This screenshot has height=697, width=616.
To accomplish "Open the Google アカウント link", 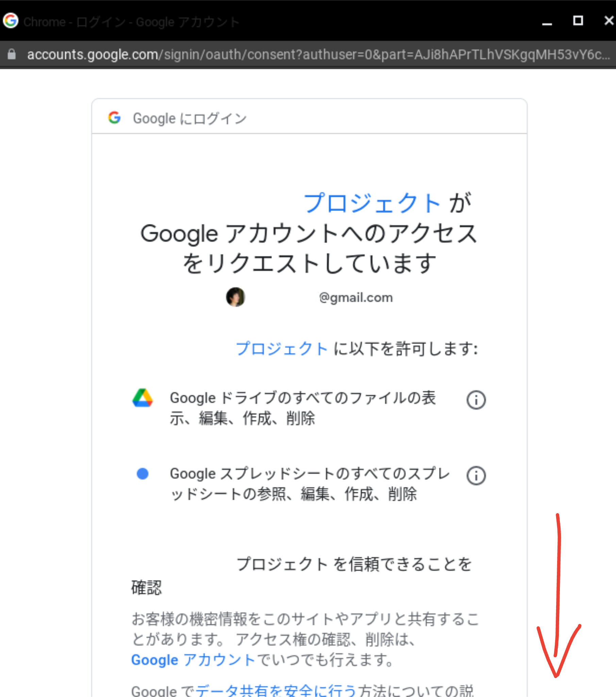I will [193, 660].
